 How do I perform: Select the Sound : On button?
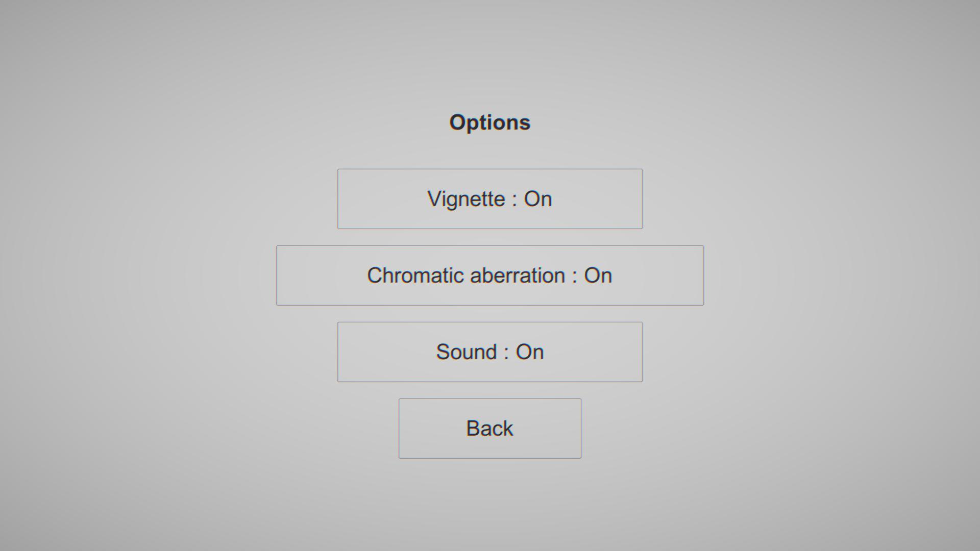click(x=490, y=352)
